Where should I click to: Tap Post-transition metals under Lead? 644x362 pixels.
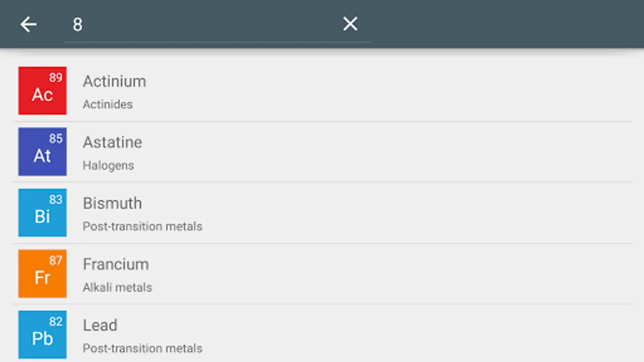[x=142, y=348]
